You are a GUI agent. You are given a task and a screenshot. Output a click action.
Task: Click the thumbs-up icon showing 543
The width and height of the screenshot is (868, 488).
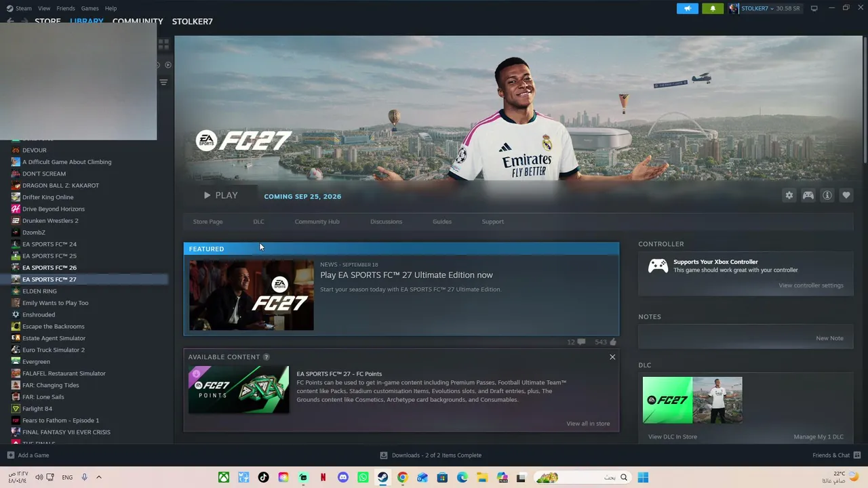pos(613,342)
